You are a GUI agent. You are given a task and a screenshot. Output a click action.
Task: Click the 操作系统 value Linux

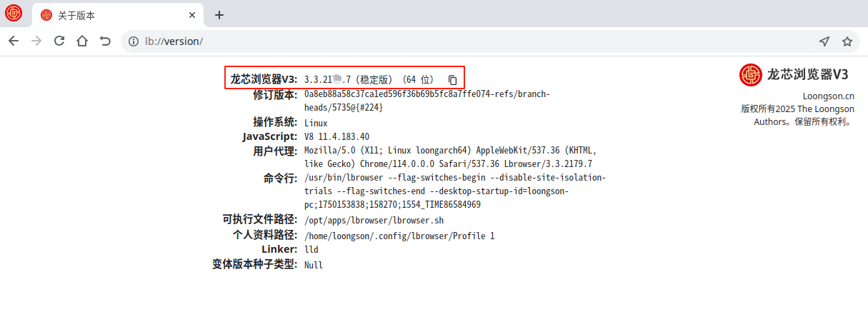[x=316, y=123]
